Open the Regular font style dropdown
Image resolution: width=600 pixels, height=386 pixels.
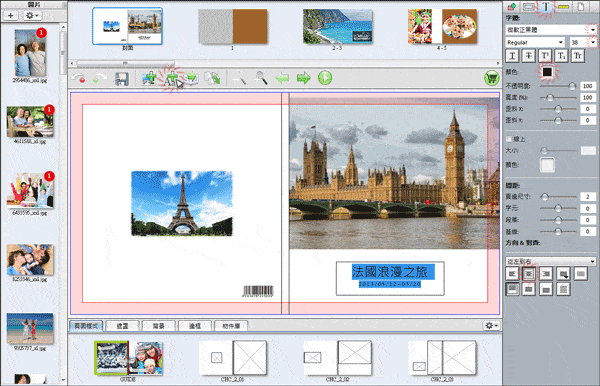tap(535, 42)
